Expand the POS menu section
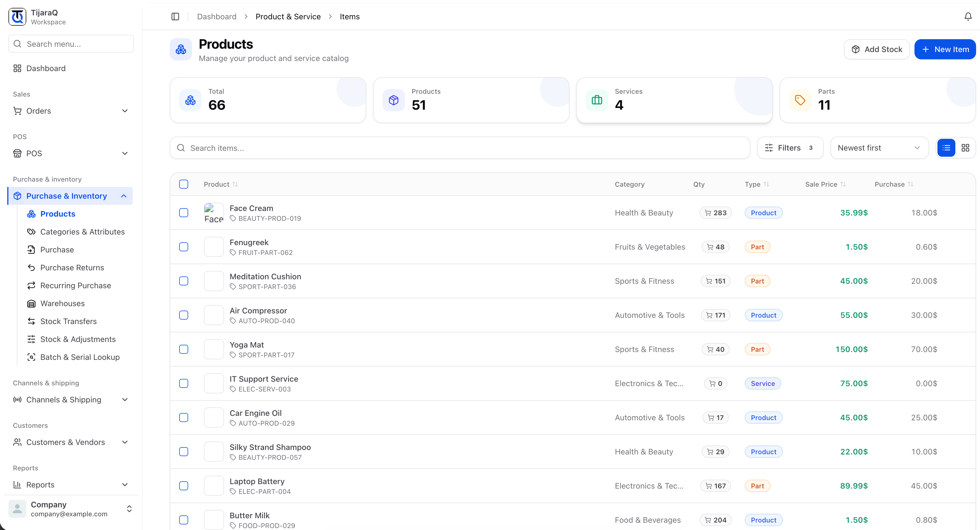Viewport: 980px width, 530px height. 71,153
